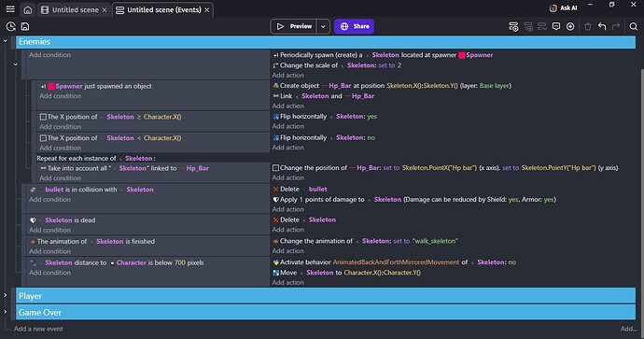This screenshot has height=339, width=644.
Task: Open the project manager hamburger menu
Action: (10, 9)
